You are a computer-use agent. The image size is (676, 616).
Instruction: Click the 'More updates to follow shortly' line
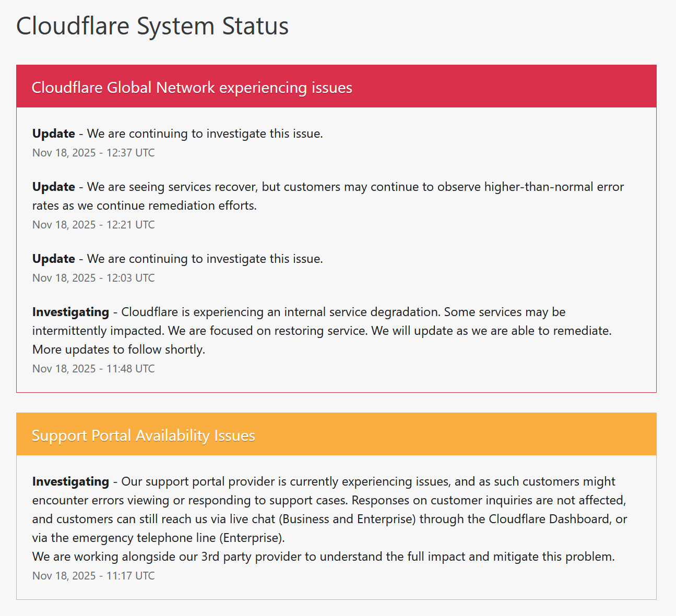[x=118, y=349]
